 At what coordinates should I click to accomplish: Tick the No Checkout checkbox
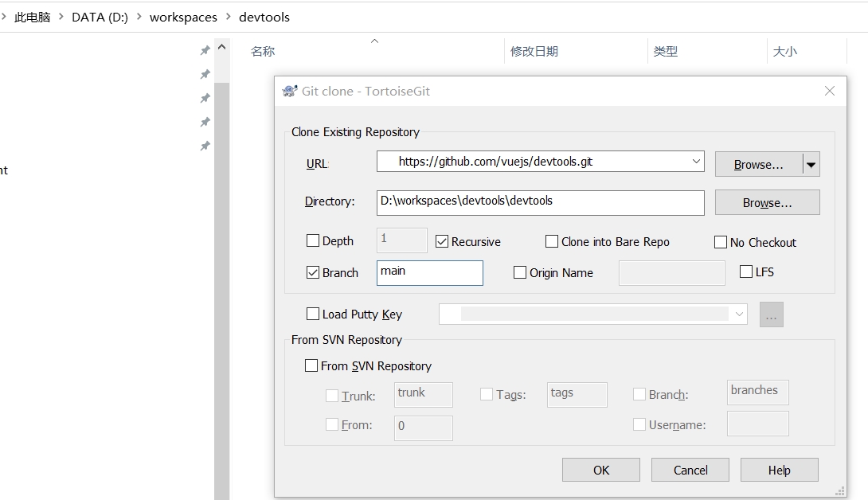(x=720, y=242)
